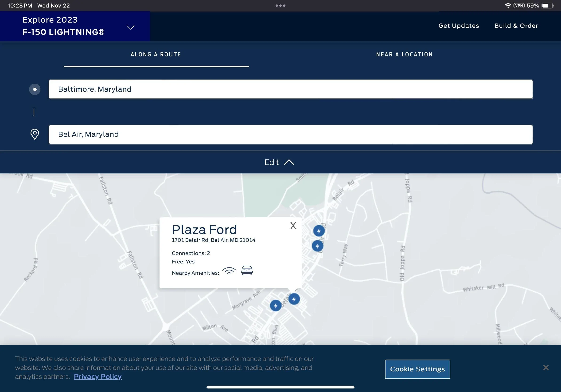Image resolution: width=561 pixels, height=392 pixels.
Task: Click the Wi-Fi amenity icon in popup
Action: 229,270
